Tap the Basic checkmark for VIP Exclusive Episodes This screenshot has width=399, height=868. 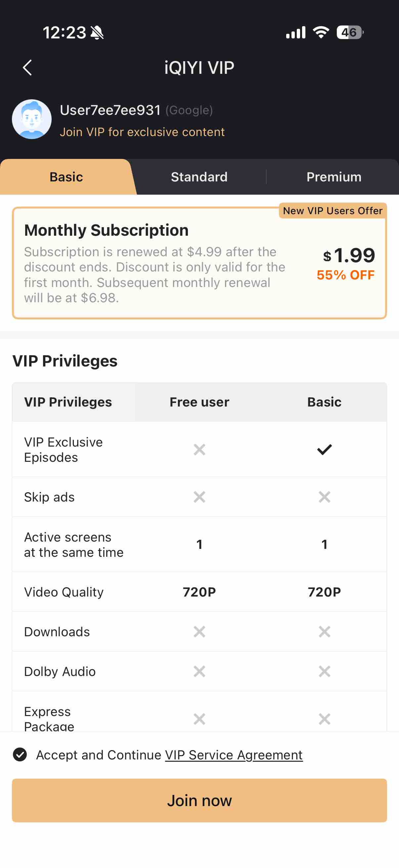[324, 450]
